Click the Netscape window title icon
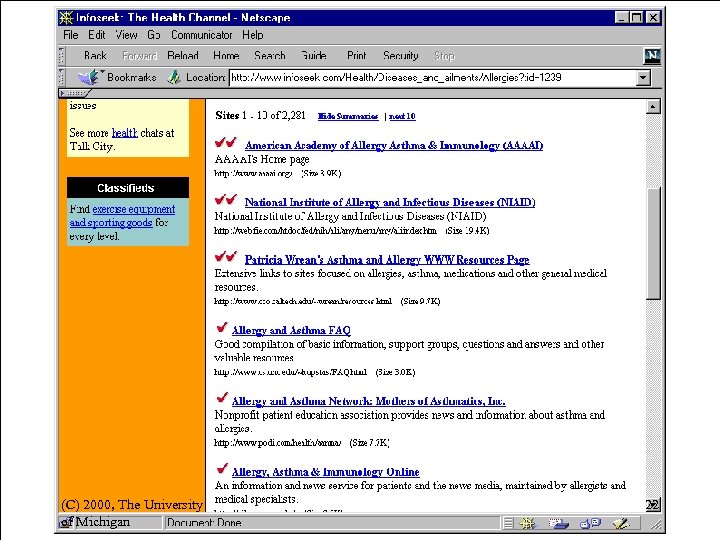The height and width of the screenshot is (540, 720). click(66, 17)
